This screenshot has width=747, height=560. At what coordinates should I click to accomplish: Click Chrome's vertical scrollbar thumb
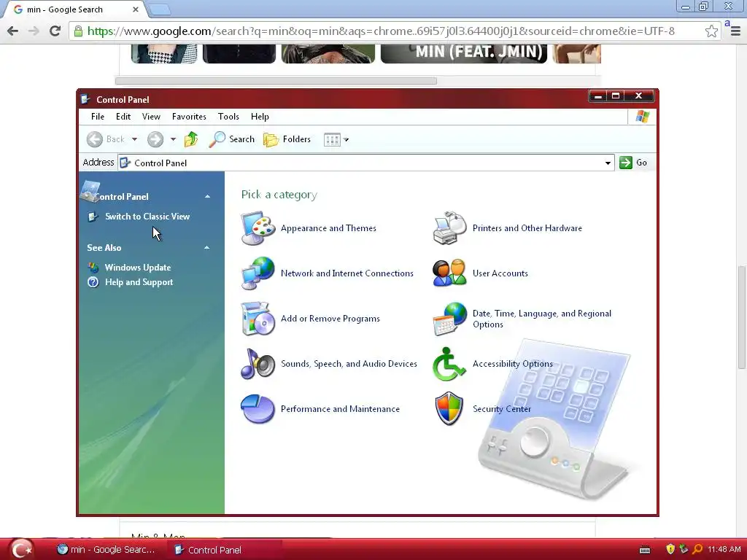742,318
